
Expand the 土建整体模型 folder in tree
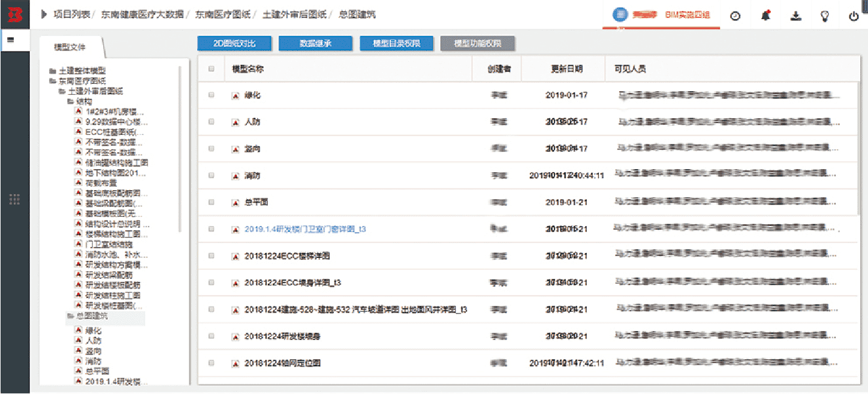[x=53, y=71]
